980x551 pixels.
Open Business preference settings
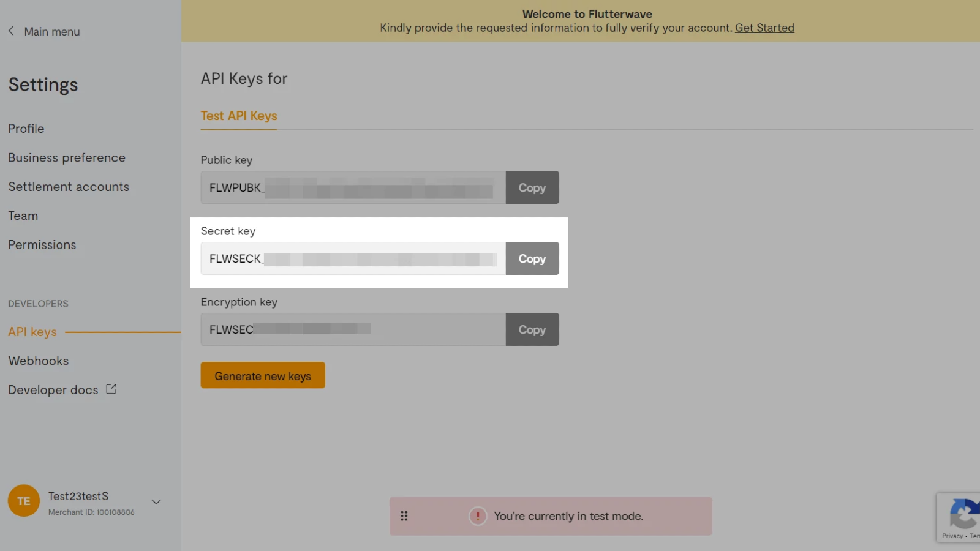coord(67,158)
